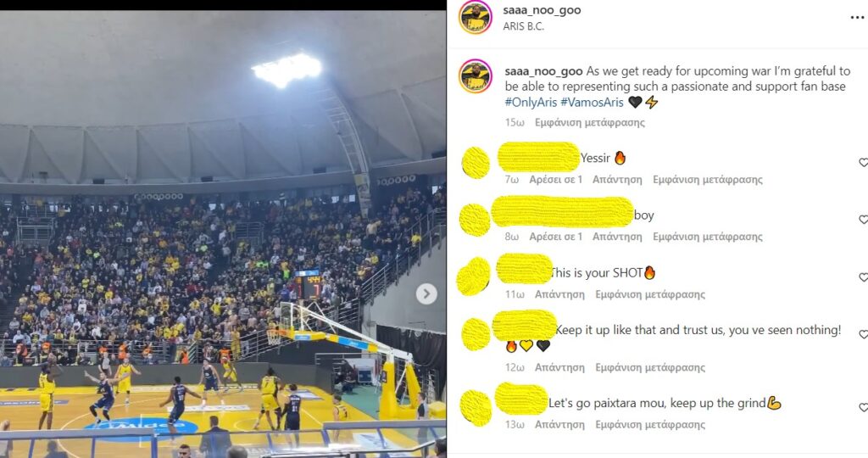Reply to 'Let's go paixtara mou' comment
The height and width of the screenshot is (458, 868).
(x=559, y=425)
